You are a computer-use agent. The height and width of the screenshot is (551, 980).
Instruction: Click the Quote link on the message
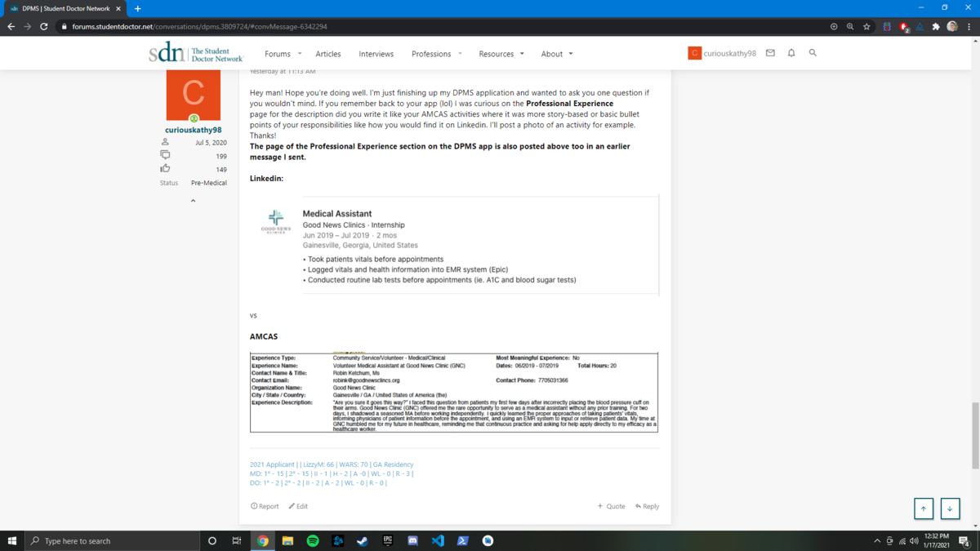point(612,506)
